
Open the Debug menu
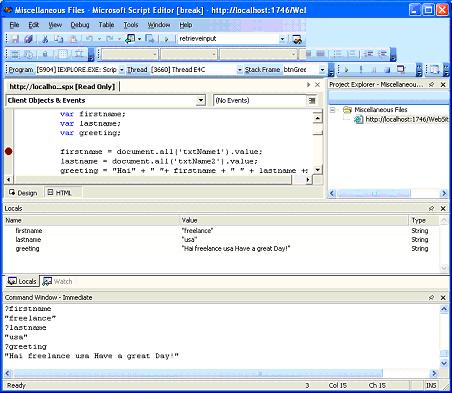point(80,25)
